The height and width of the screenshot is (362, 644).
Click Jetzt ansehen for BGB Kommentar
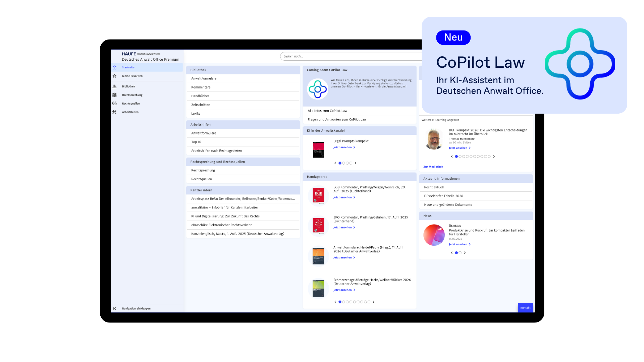coord(344,197)
